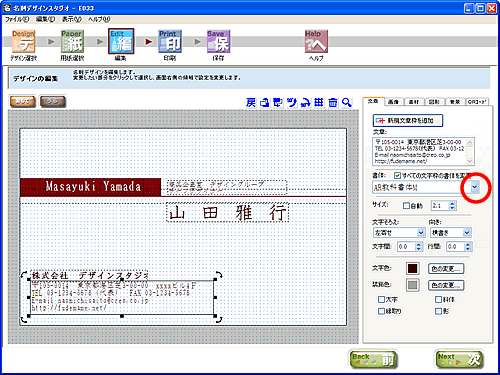Click the http://fudemame.net/ line on the card

point(69,308)
